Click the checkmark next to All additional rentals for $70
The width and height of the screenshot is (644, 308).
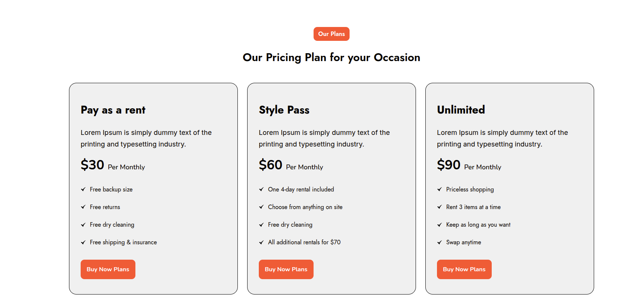pos(261,242)
